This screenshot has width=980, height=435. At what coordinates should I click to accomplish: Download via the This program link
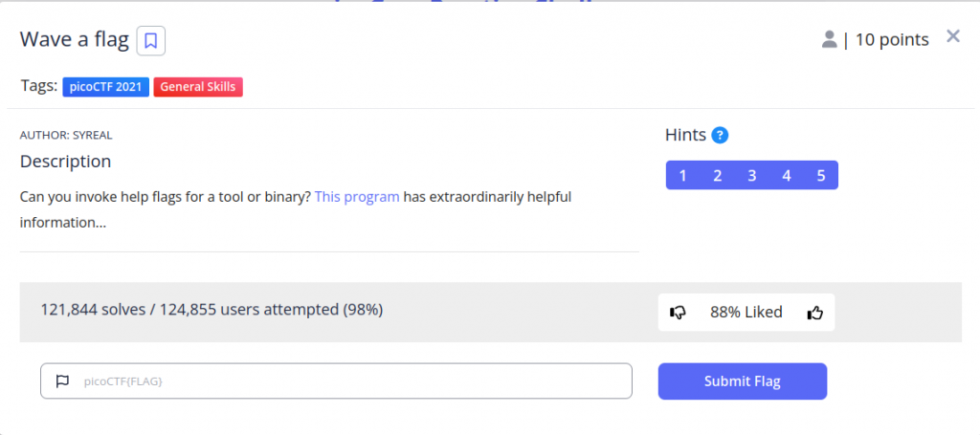[357, 197]
